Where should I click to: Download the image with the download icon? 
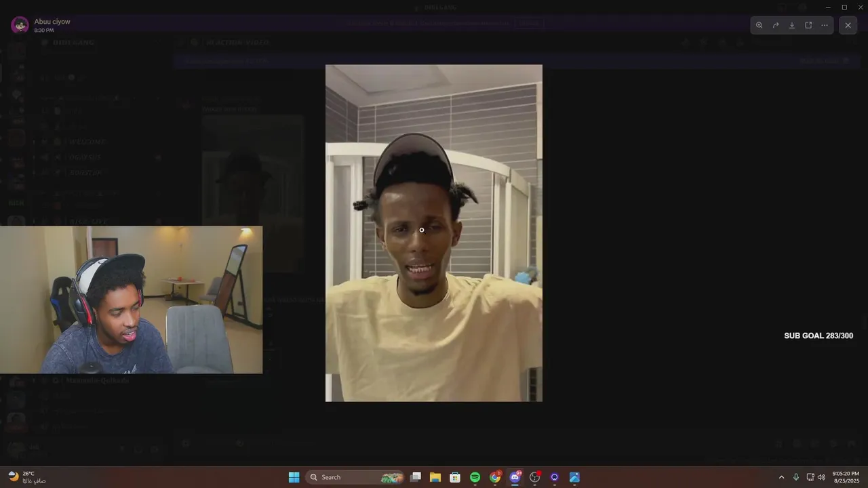pyautogui.click(x=792, y=25)
